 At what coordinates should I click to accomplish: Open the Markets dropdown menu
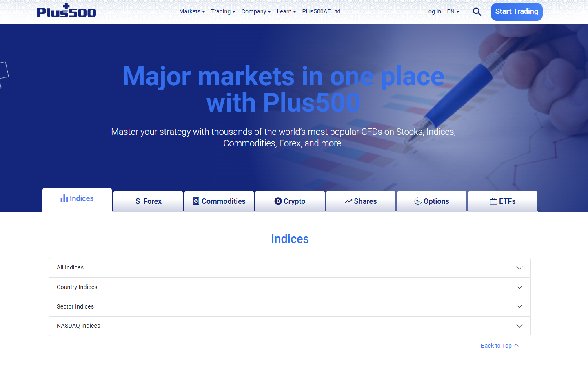[192, 12]
